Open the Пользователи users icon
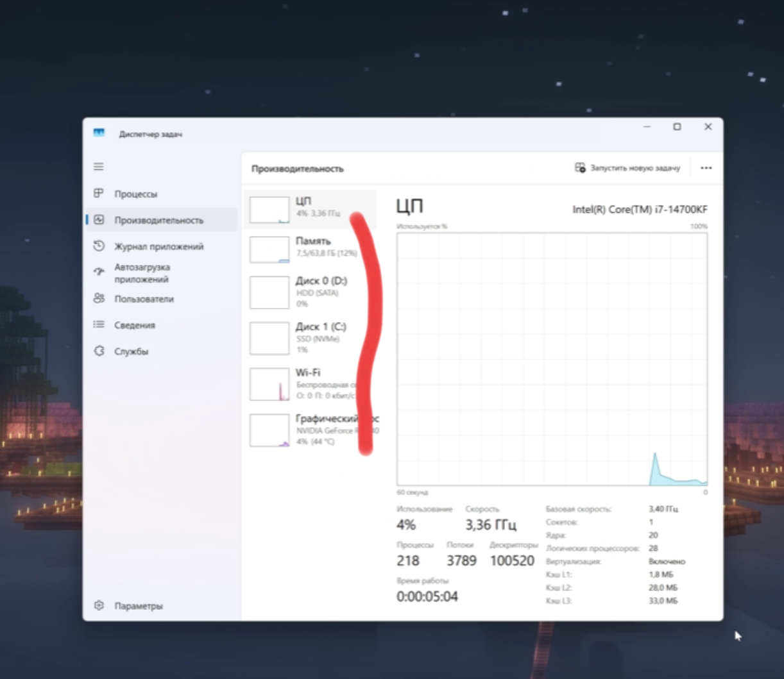 99,298
